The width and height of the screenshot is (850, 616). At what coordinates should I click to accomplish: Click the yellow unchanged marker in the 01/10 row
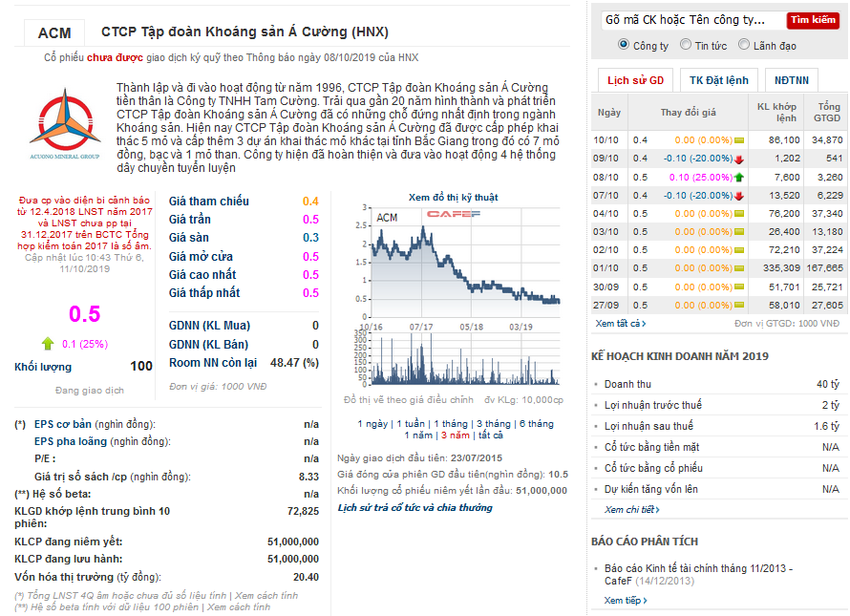tap(739, 268)
